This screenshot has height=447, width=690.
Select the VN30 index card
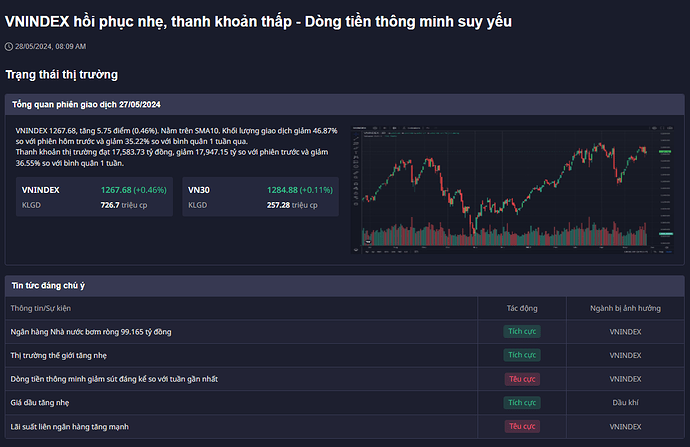click(x=260, y=196)
